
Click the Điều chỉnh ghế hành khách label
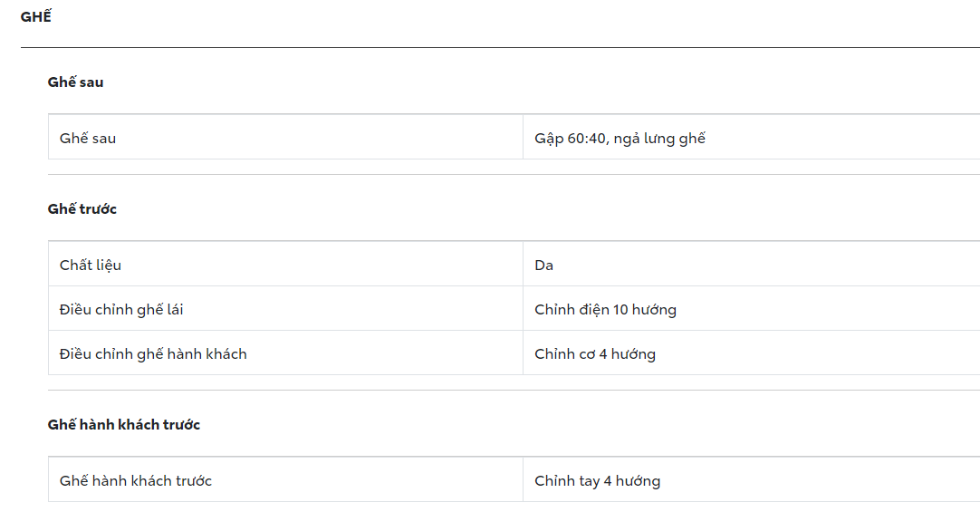153,354
